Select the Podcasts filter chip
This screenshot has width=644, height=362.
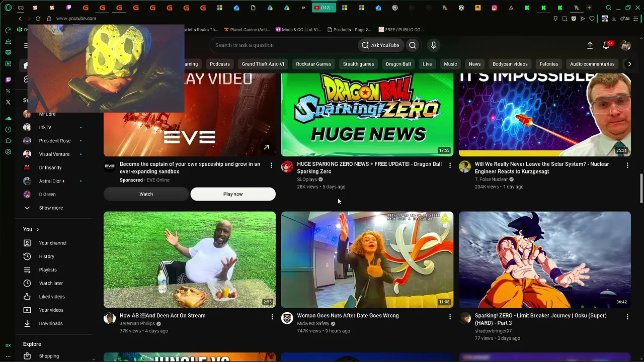(x=220, y=64)
